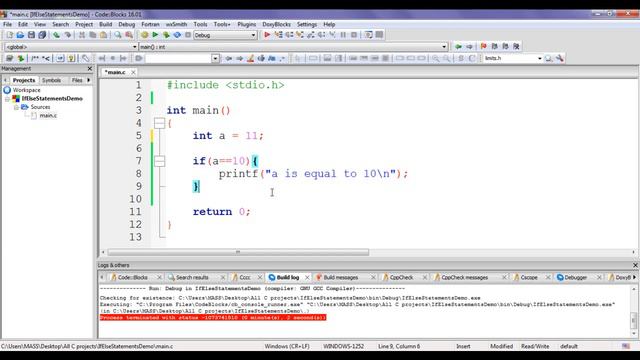Click the green Run icon
640x360 pixels.
pyautogui.click(x=155, y=35)
